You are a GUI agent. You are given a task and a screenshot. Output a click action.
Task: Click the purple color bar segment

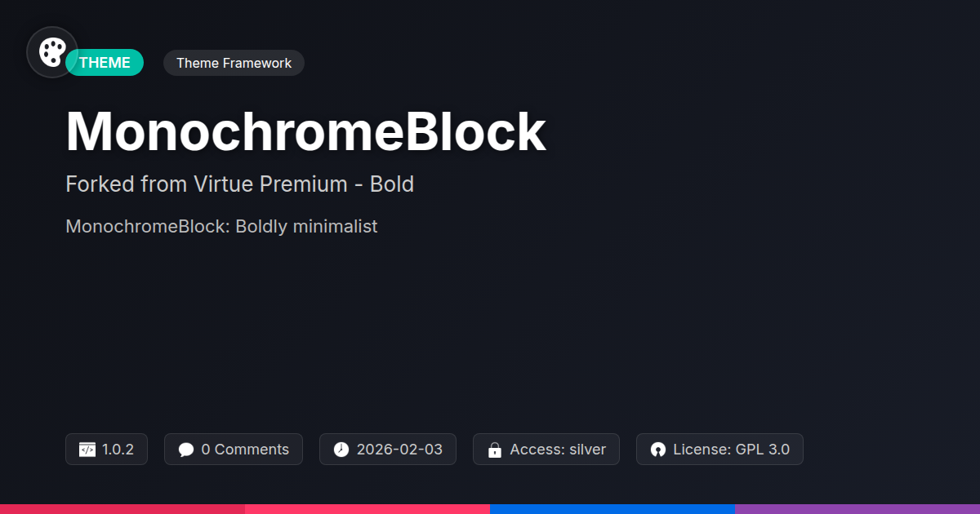coord(857,508)
